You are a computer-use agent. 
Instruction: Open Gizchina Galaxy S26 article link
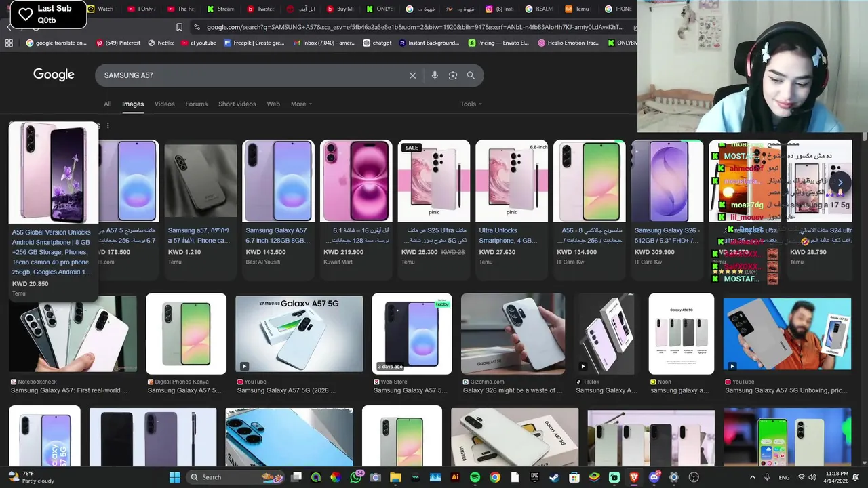(x=512, y=390)
